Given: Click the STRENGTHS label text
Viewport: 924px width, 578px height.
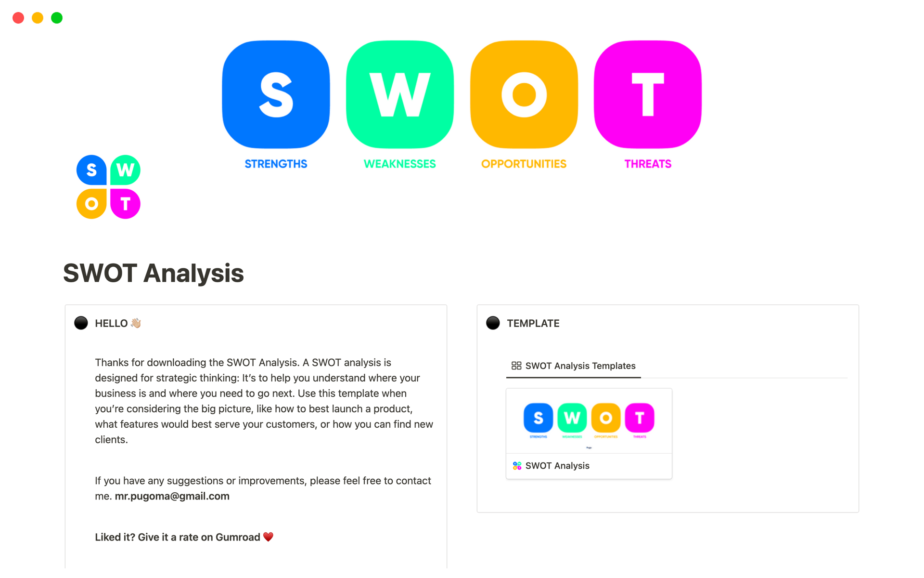Looking at the screenshot, I should (x=275, y=163).
